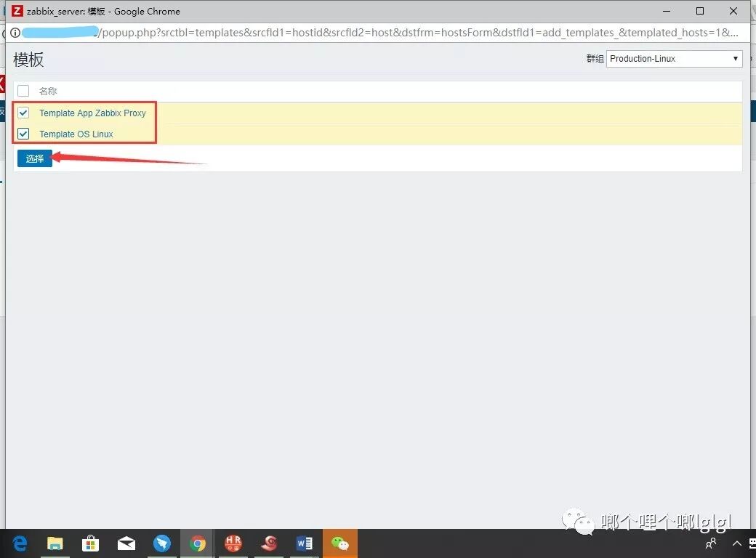Screen dimensions: 756x558
Task: Open the red HR app in taskbar
Action: 233,543
